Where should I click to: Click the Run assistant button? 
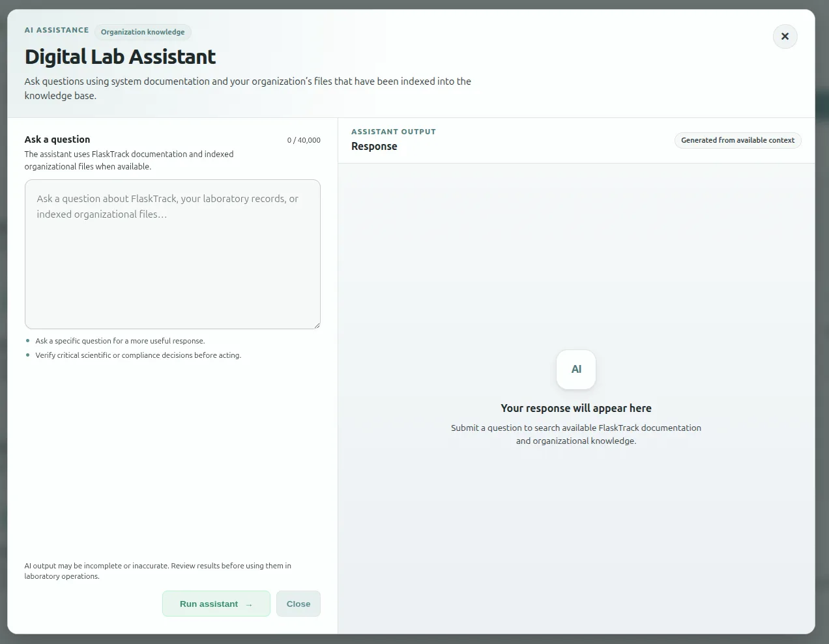tap(216, 604)
